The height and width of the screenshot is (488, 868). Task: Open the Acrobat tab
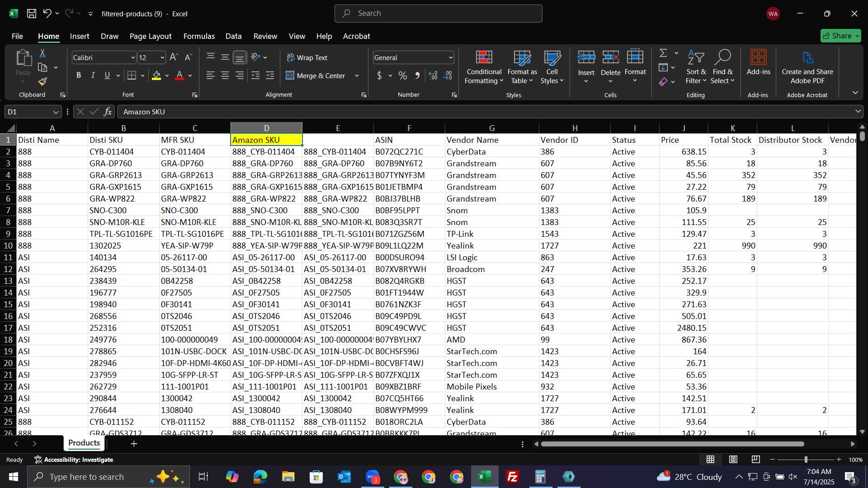[x=356, y=36]
